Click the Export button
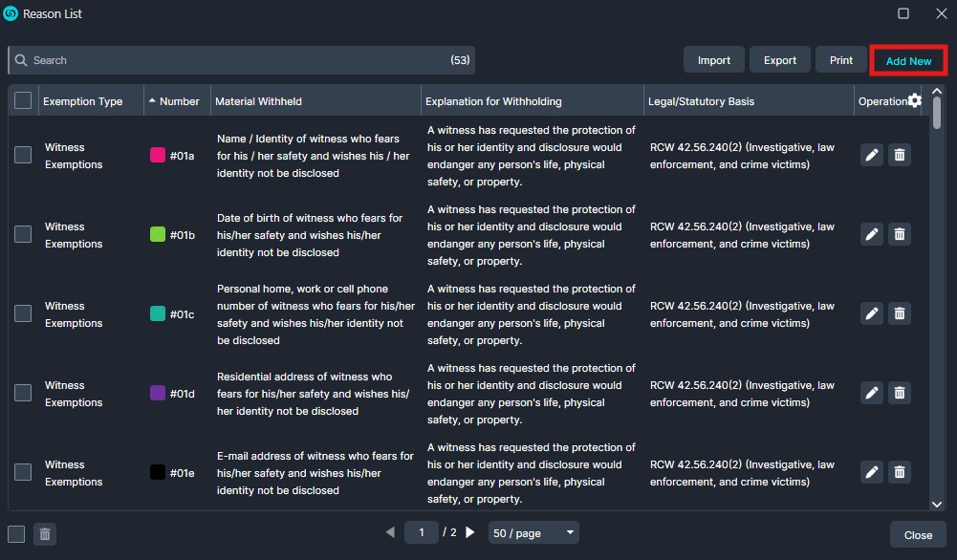This screenshot has width=957, height=560. (779, 60)
